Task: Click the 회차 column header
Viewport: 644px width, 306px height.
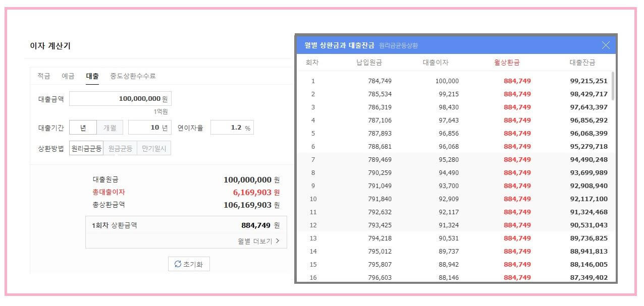Action: (312, 63)
